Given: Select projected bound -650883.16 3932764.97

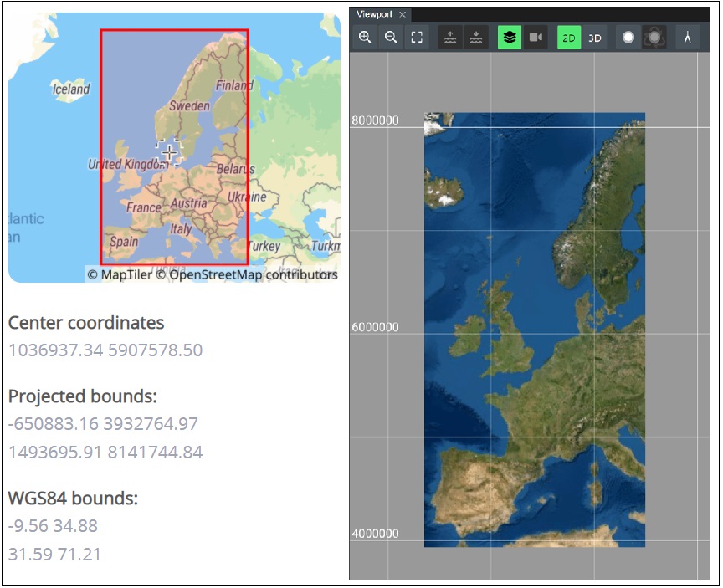Looking at the screenshot, I should point(103,423).
